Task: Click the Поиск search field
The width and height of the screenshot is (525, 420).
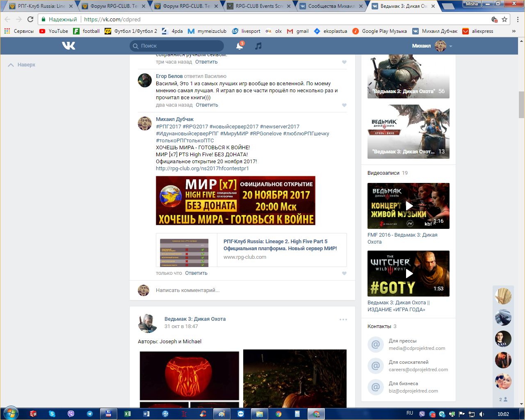Action: [177, 46]
